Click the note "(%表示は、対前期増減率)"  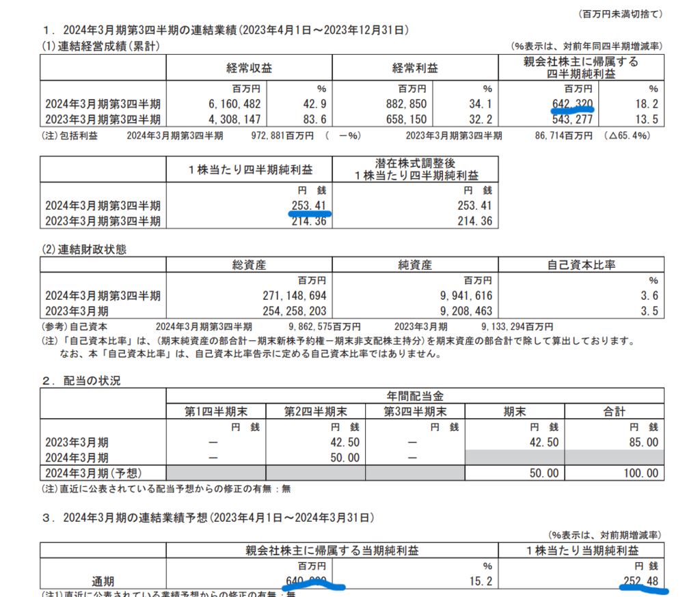click(x=606, y=535)
